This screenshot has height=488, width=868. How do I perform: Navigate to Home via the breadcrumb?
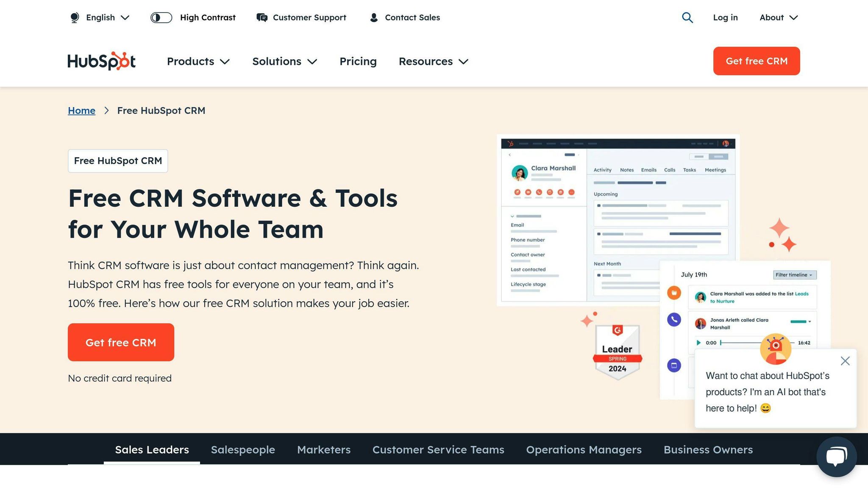point(81,110)
